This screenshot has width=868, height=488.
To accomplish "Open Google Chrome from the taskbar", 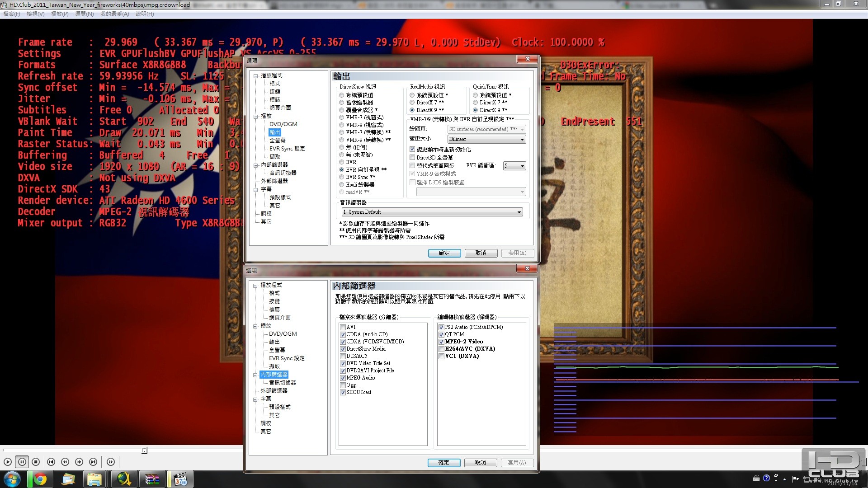I will pyautogui.click(x=40, y=479).
